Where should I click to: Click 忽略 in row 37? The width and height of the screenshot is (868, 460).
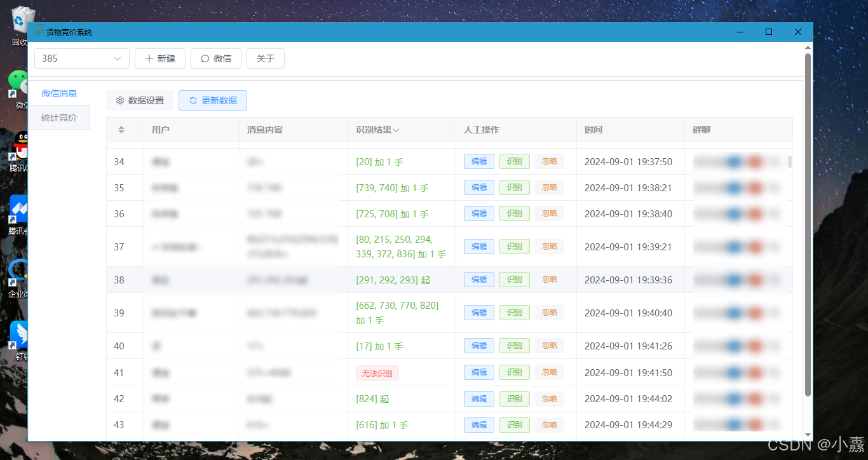point(550,247)
